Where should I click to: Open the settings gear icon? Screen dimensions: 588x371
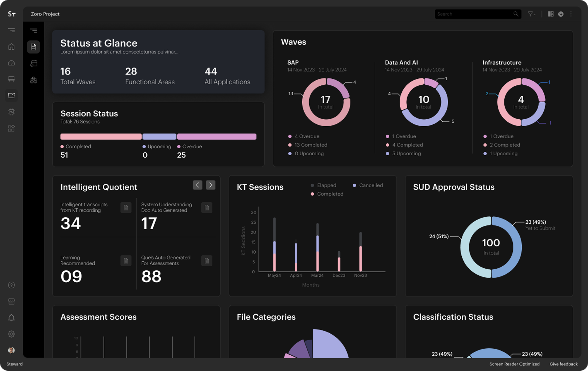click(11, 334)
